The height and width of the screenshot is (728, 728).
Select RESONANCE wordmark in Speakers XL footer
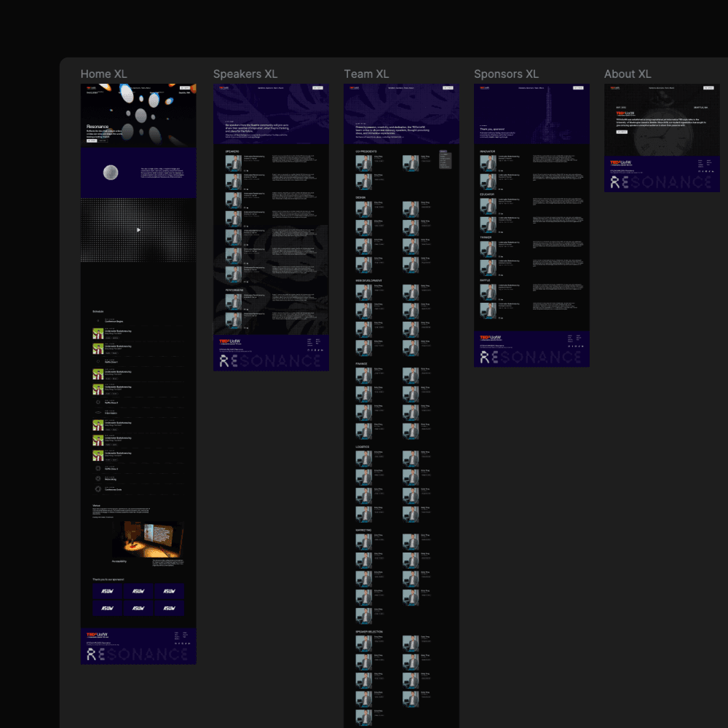[270, 361]
